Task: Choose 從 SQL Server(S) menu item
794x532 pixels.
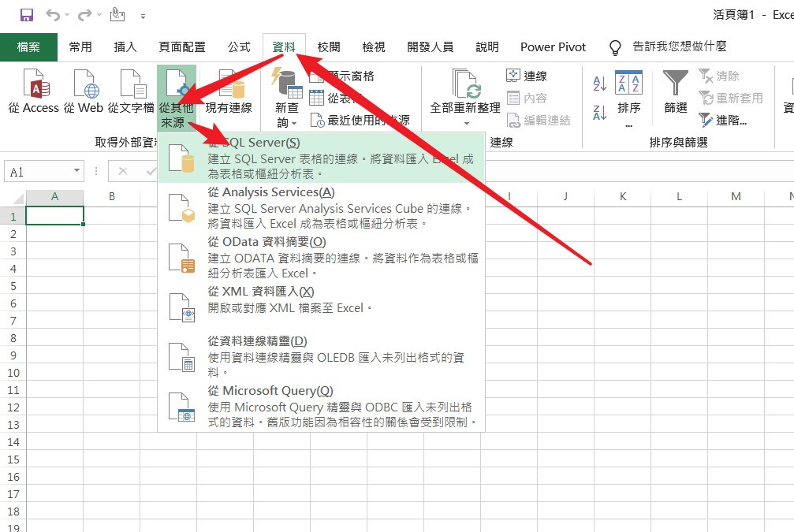Action: click(322, 158)
